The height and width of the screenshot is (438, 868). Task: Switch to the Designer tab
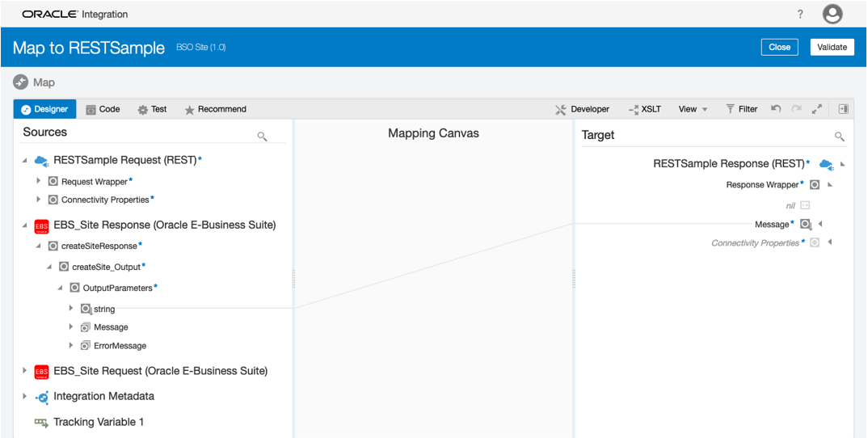click(x=44, y=109)
